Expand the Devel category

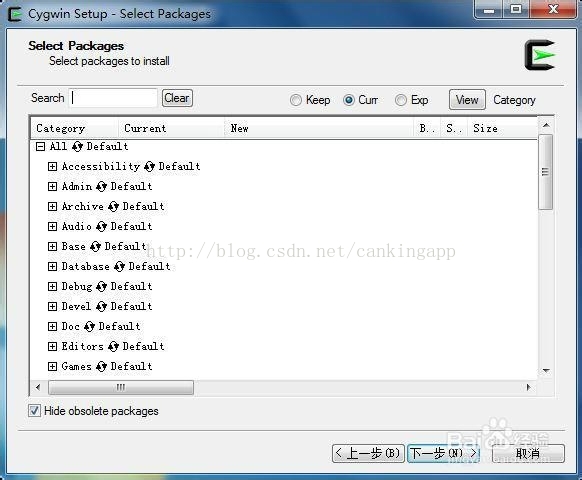click(x=52, y=307)
